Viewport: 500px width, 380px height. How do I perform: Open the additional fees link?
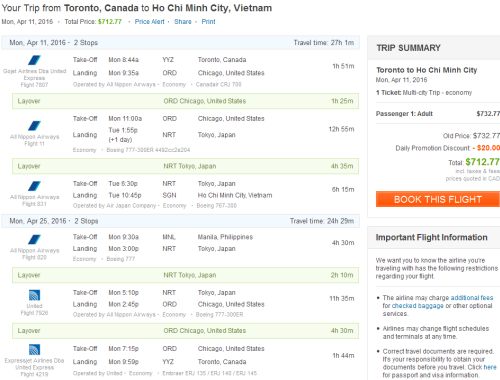(472, 298)
